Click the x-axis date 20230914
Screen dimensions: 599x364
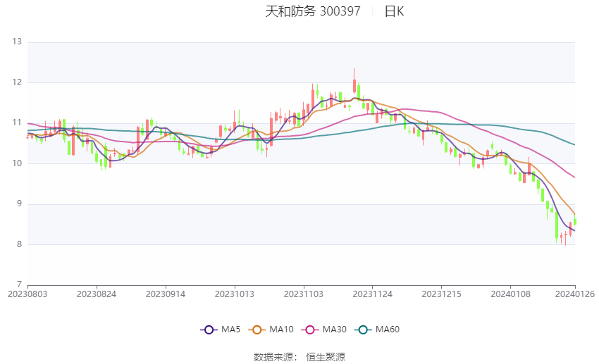[166, 294]
